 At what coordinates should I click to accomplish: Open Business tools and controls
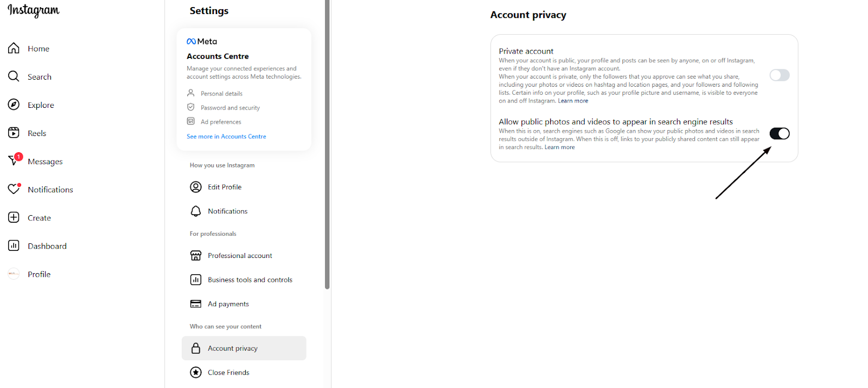[x=244, y=280]
